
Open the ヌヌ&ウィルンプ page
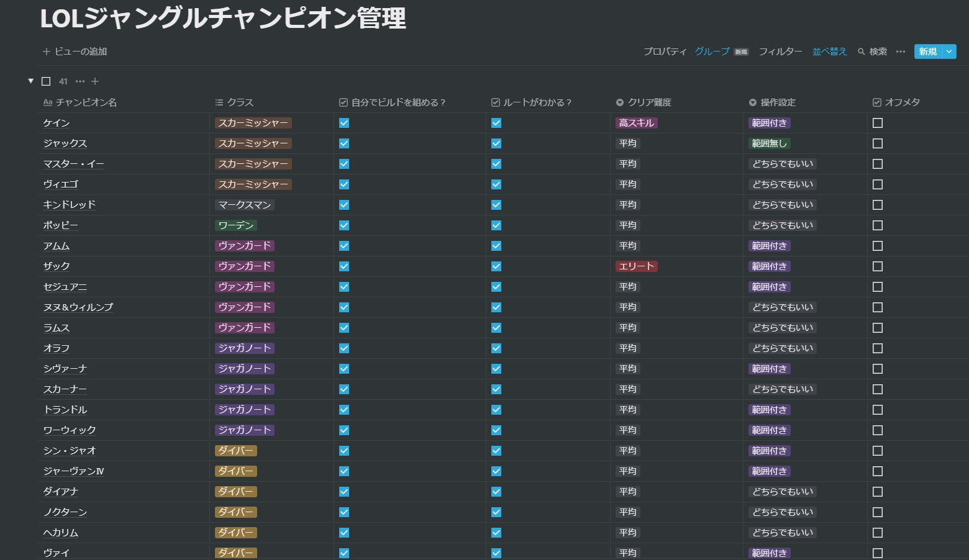78,307
